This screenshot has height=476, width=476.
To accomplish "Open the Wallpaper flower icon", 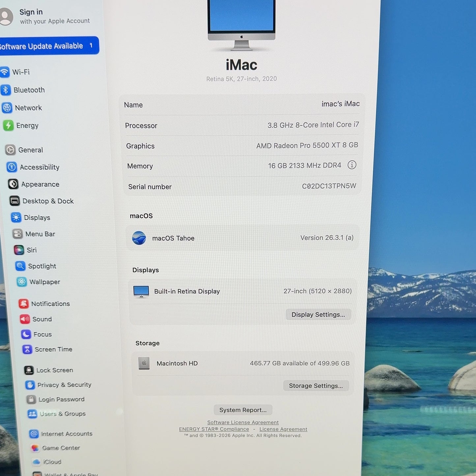I will pyautogui.click(x=22, y=282).
